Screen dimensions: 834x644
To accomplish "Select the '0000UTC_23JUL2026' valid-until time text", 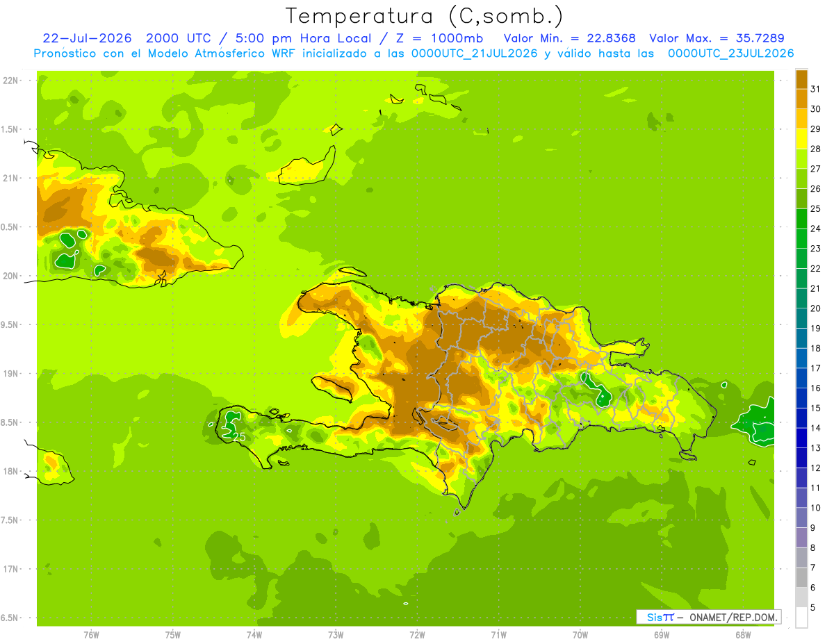I will pos(730,53).
